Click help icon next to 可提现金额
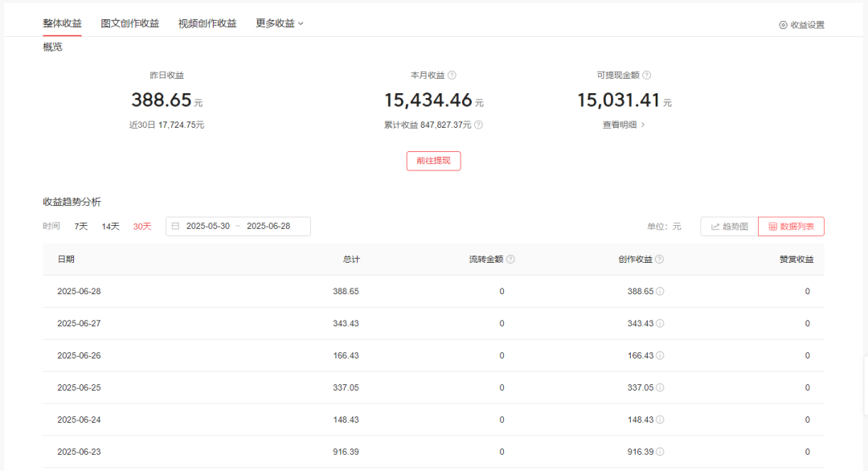This screenshot has width=868, height=471. tap(646, 76)
